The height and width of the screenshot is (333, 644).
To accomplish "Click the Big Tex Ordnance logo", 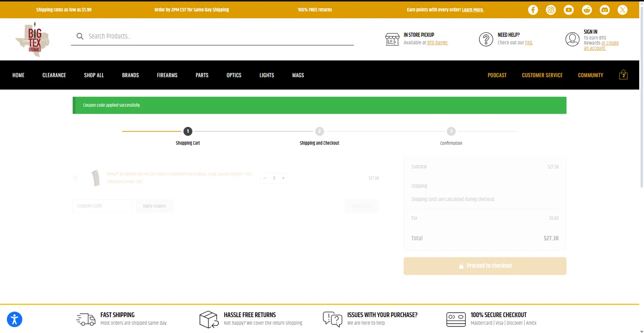I will point(33,39).
